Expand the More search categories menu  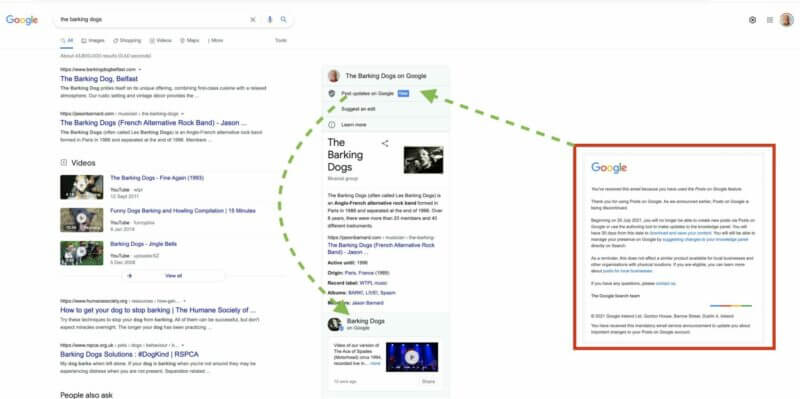pyautogui.click(x=215, y=40)
